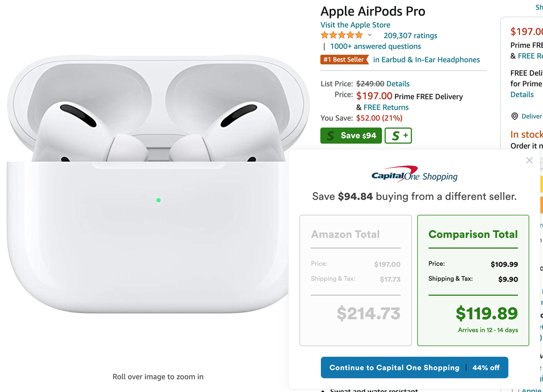This screenshot has width=543, height=392.
Task: Click Details next to List Price
Action: [398, 84]
